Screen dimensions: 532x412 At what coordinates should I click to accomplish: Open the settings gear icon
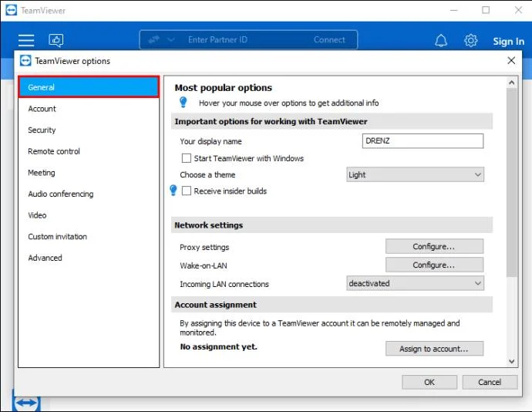(x=470, y=40)
